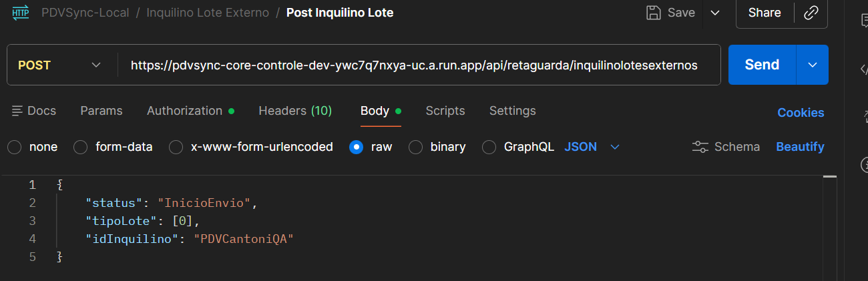Click the request URL field

pos(414,65)
